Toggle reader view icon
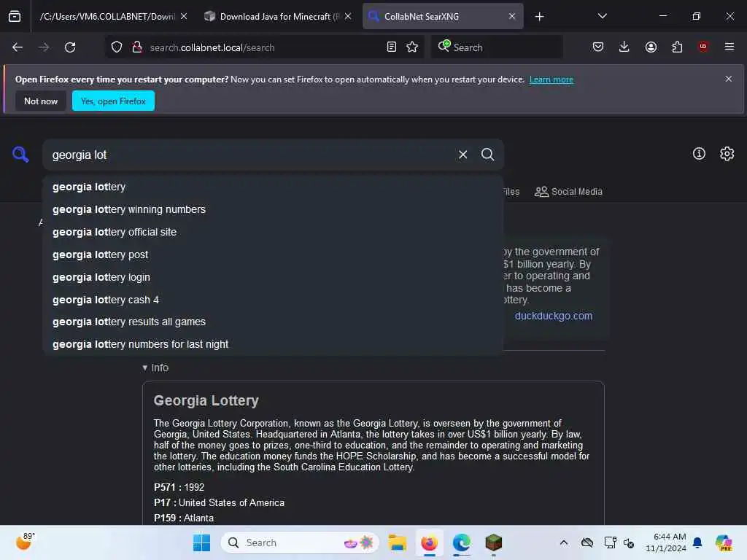Viewport: 747px width, 560px height. pyautogui.click(x=392, y=47)
